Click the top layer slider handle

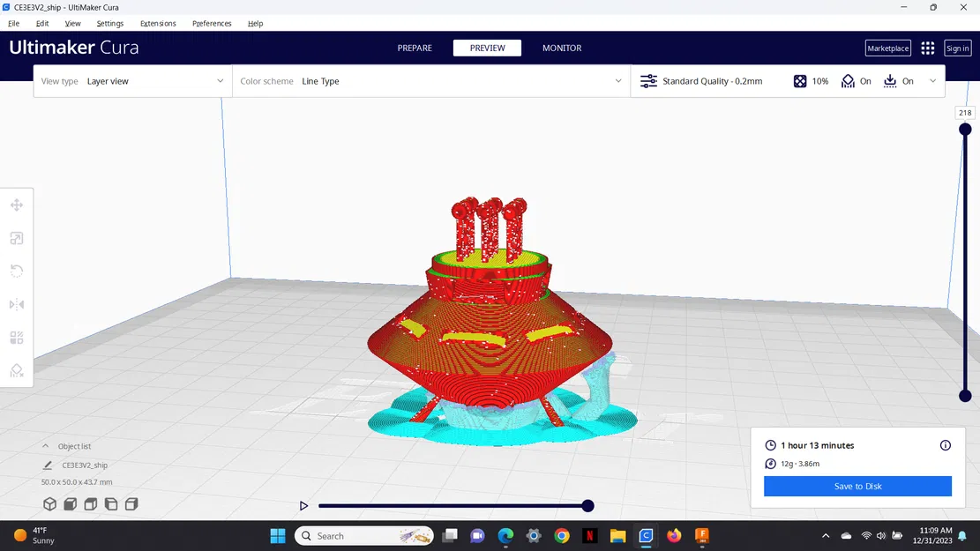pos(965,130)
